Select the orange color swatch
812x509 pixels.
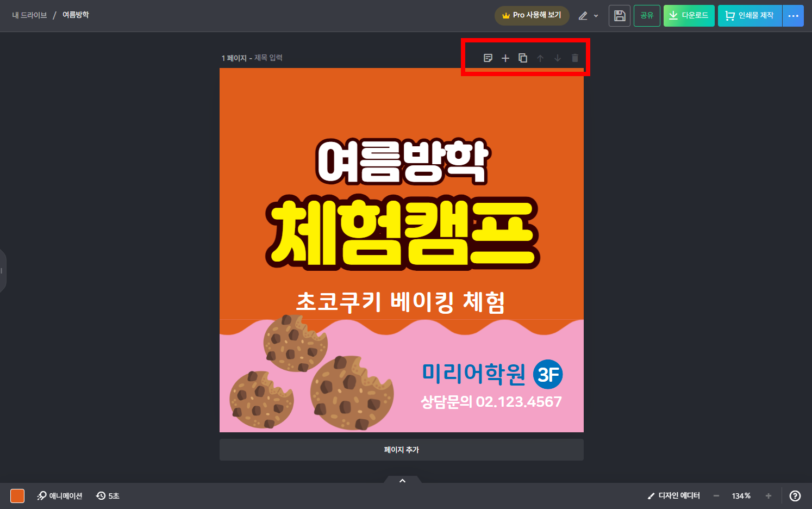(x=18, y=495)
